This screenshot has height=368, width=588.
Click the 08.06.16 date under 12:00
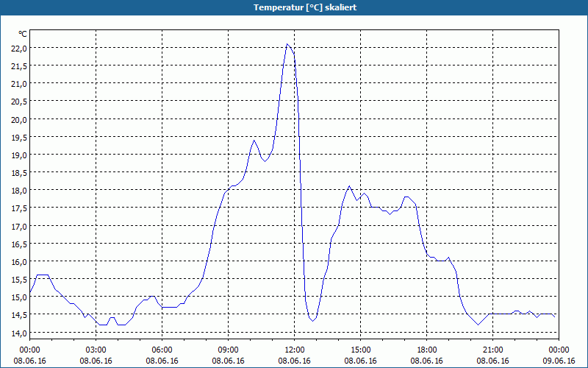pos(295,361)
